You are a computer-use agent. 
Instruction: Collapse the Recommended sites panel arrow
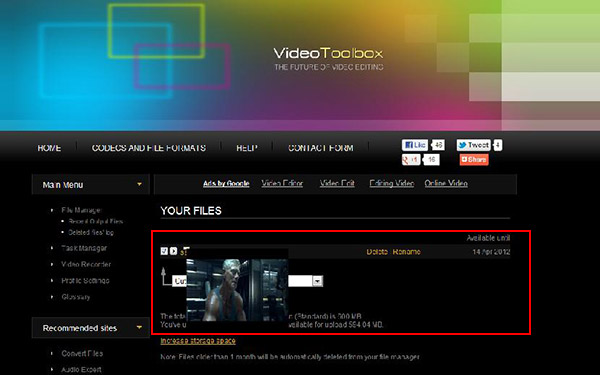coord(139,328)
